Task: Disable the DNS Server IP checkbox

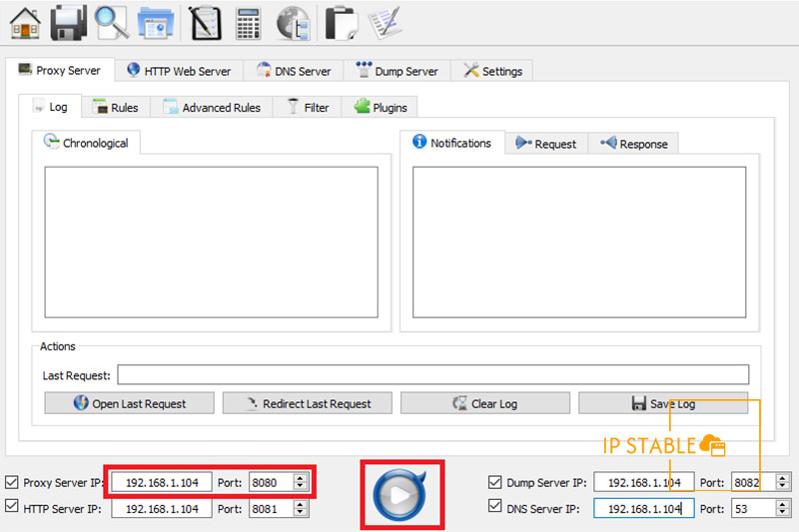Action: click(495, 508)
